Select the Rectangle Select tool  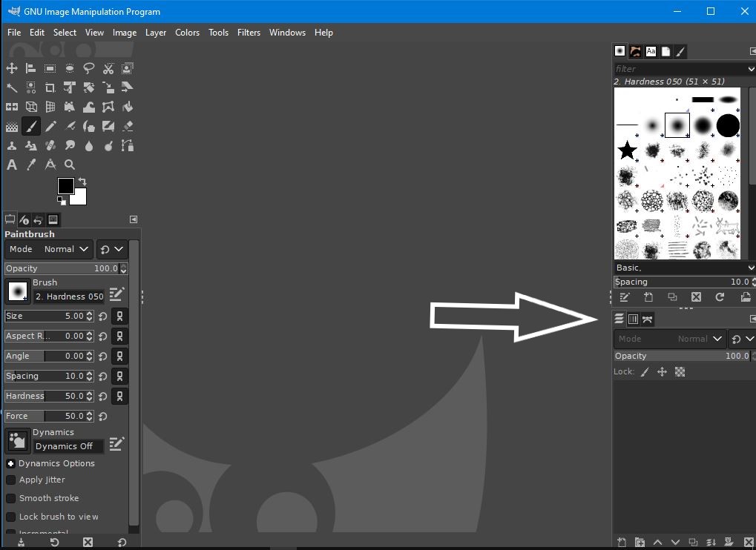(50, 68)
